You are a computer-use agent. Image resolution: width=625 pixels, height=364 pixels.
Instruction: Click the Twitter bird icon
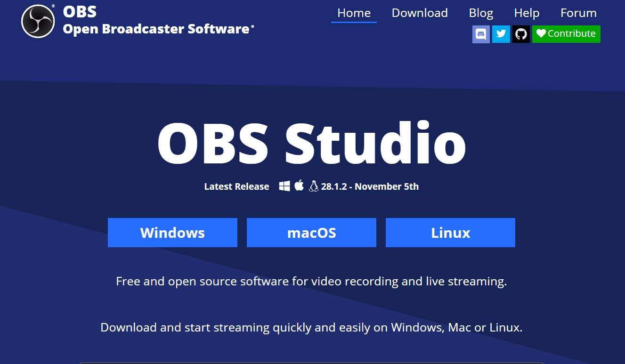(x=501, y=34)
